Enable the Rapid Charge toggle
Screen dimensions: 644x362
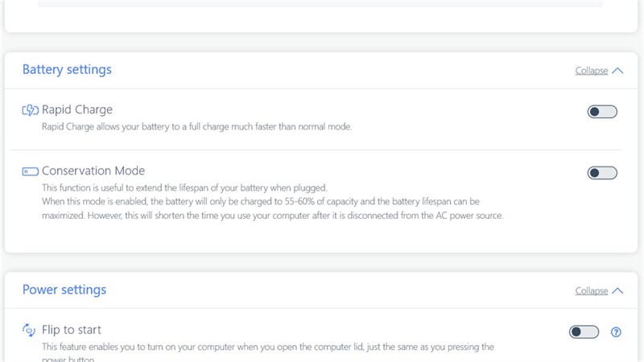[x=602, y=112]
